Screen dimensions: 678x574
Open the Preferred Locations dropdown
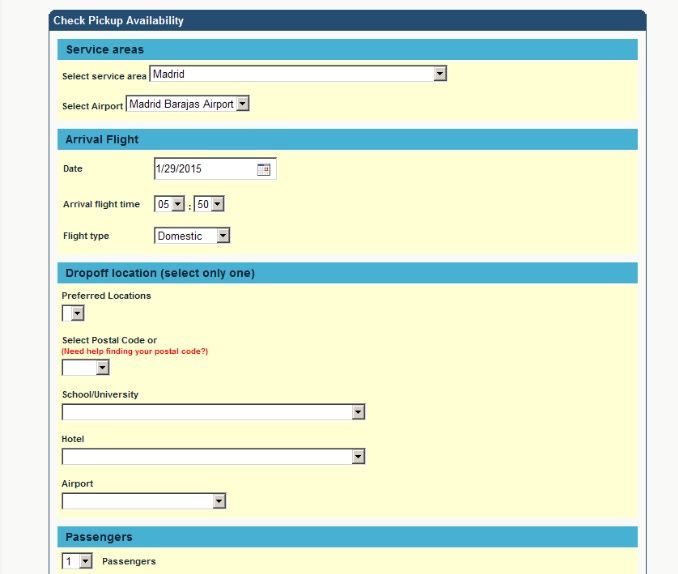point(73,313)
